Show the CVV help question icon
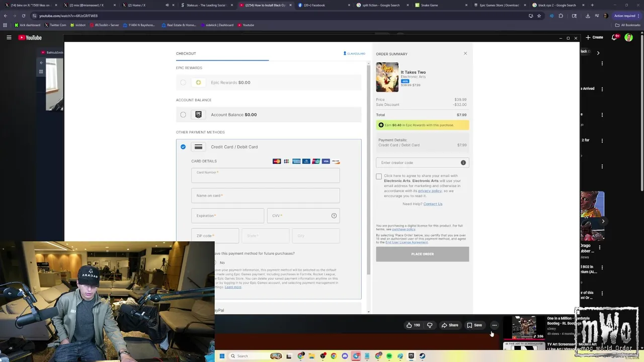 coord(334,216)
